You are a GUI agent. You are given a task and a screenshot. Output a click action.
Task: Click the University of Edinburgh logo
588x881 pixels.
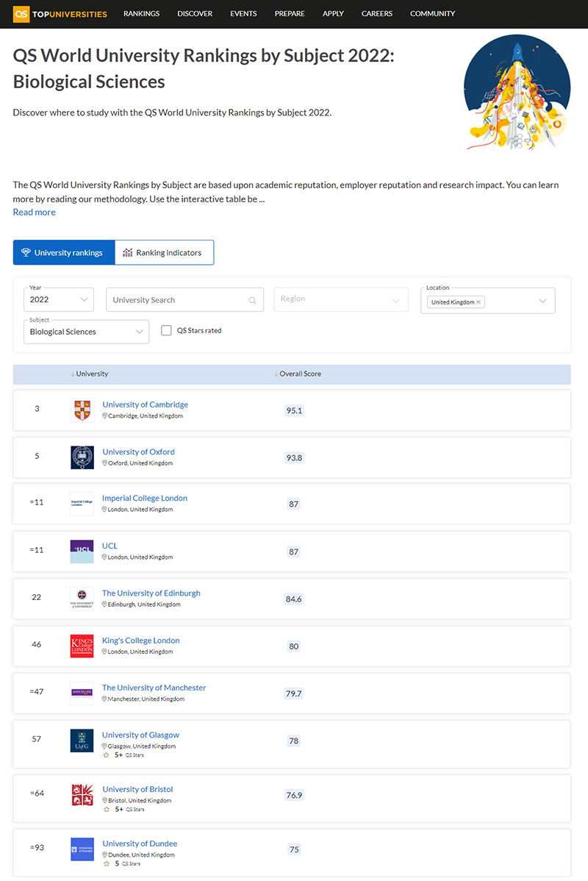(x=82, y=599)
